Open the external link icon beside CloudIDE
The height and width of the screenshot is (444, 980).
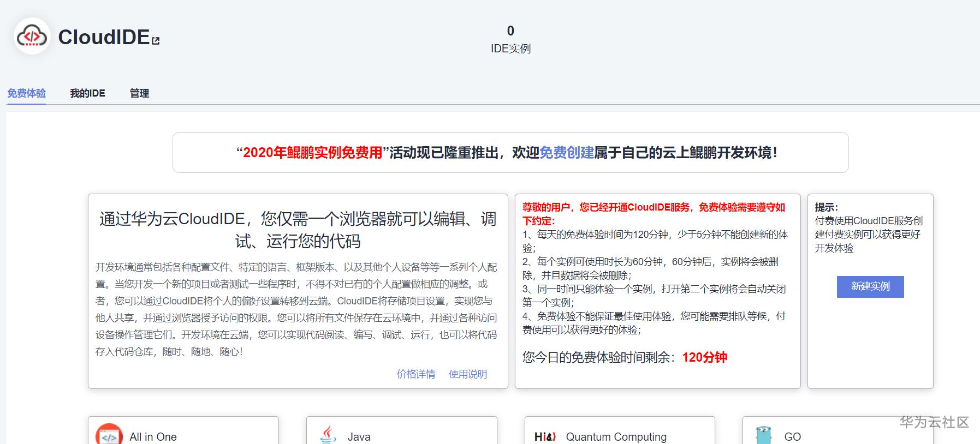click(156, 40)
